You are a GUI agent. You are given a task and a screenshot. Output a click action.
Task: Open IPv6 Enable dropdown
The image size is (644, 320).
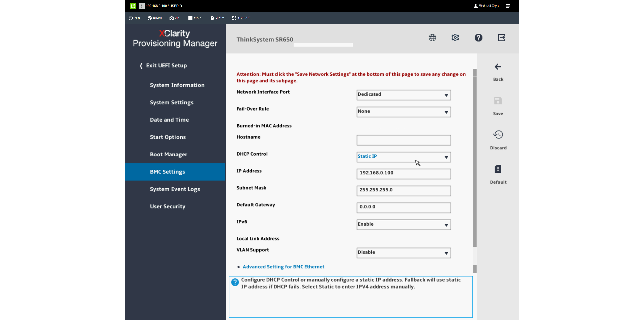pos(404,225)
